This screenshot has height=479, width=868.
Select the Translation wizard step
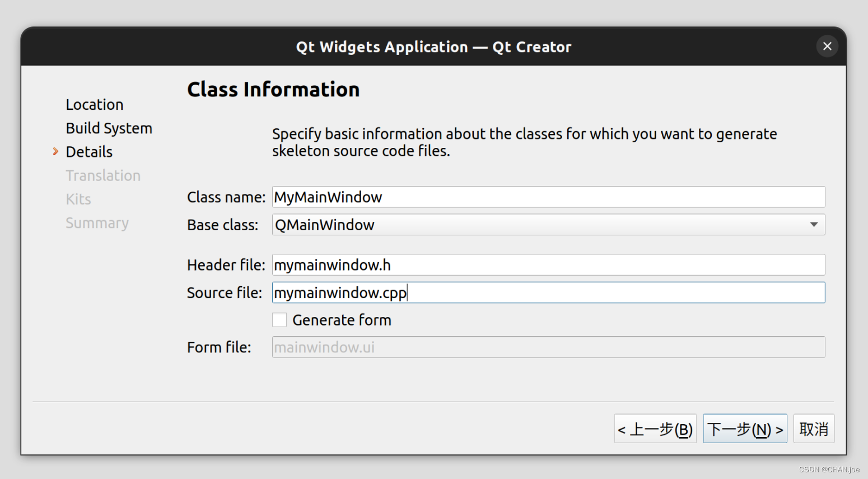[x=103, y=176]
